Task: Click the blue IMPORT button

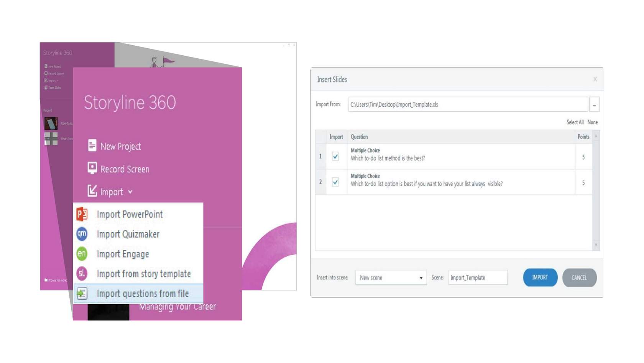Action: 540,277
